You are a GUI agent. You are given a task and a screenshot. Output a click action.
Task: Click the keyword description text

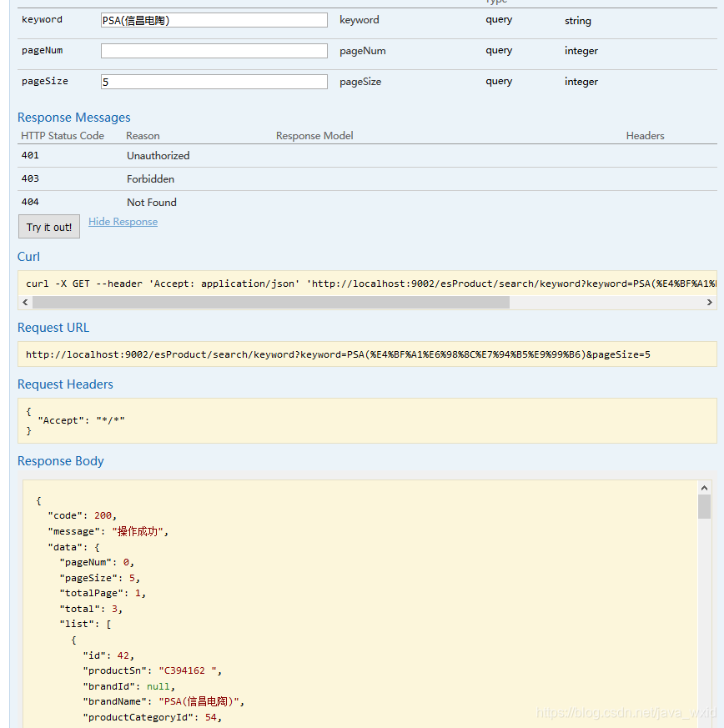tap(359, 20)
